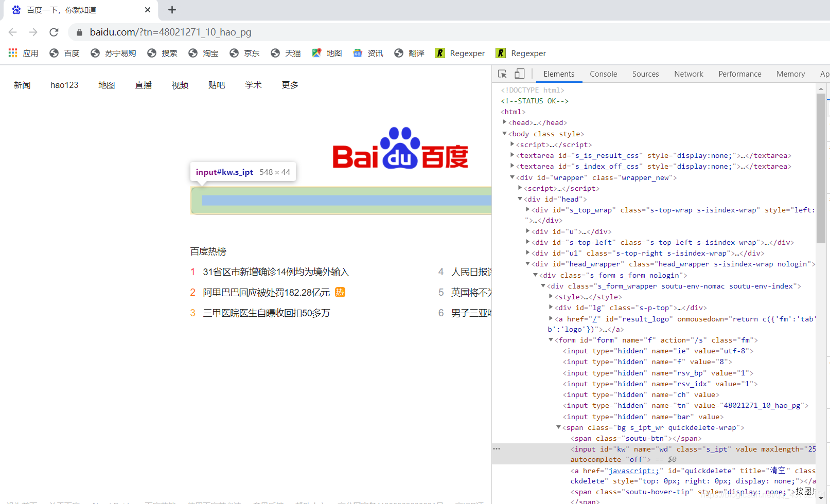Expand the div#s-top-left node
This screenshot has height=504, width=830.
(528, 242)
